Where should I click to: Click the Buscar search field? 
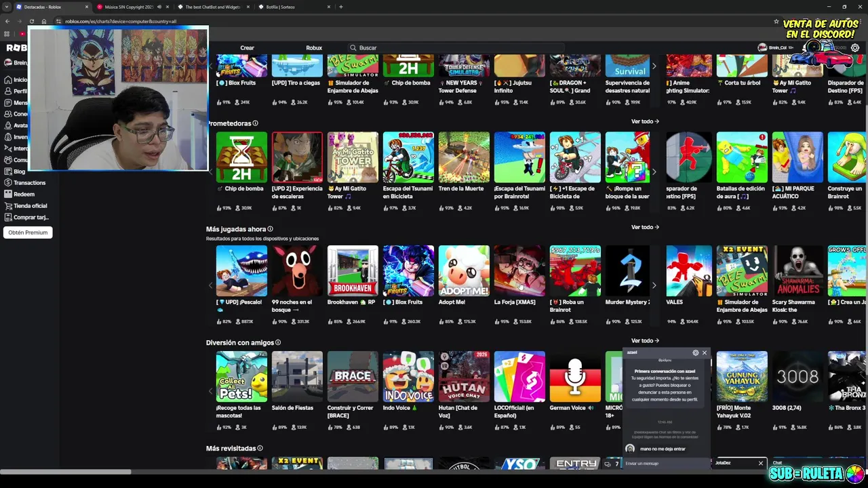(456, 48)
